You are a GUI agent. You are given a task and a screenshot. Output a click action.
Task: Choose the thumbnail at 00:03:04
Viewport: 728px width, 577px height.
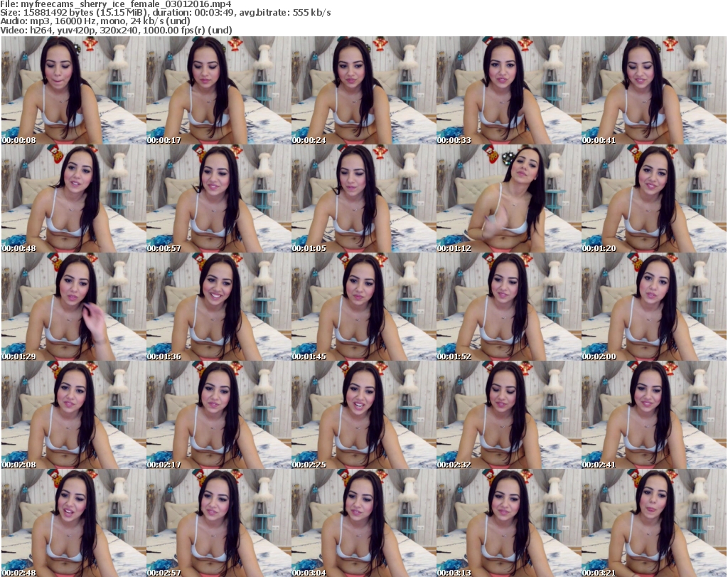[363, 523]
